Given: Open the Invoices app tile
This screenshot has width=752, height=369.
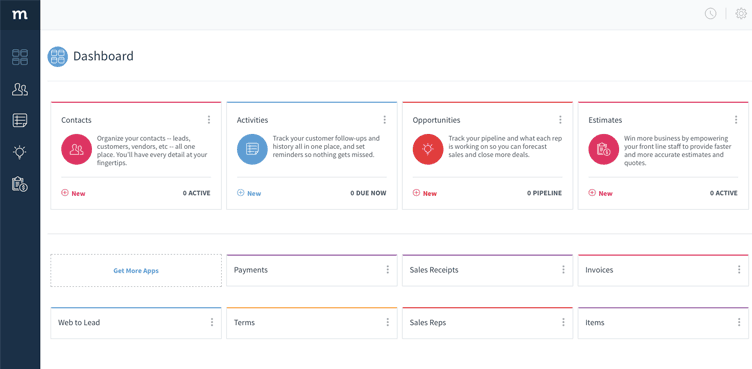Looking at the screenshot, I should tap(663, 270).
